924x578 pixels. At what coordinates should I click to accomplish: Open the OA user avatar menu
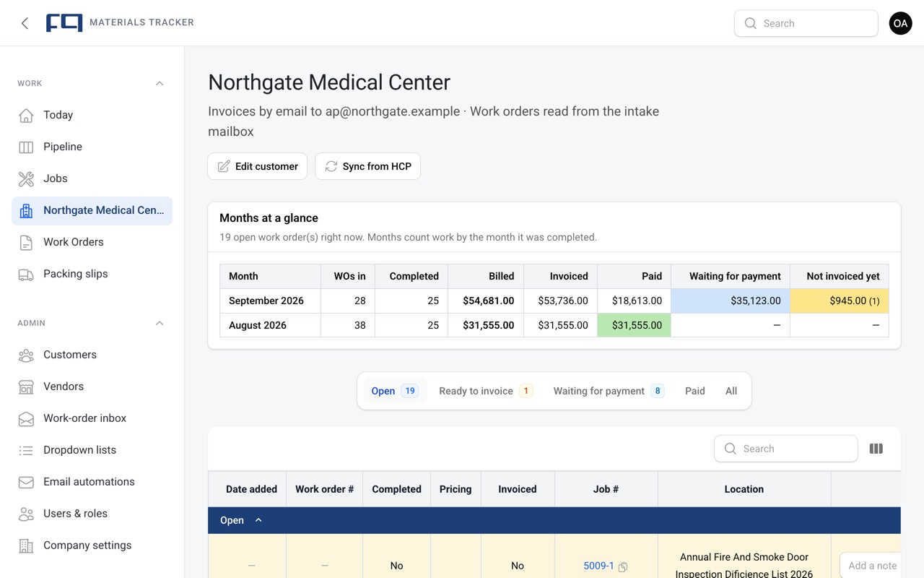pyautogui.click(x=900, y=23)
